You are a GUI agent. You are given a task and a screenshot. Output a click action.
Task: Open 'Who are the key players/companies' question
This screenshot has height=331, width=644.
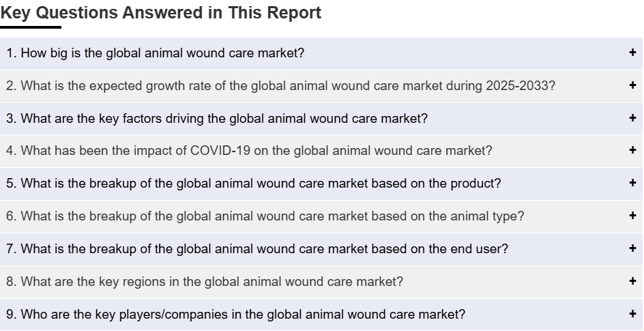click(321, 315)
